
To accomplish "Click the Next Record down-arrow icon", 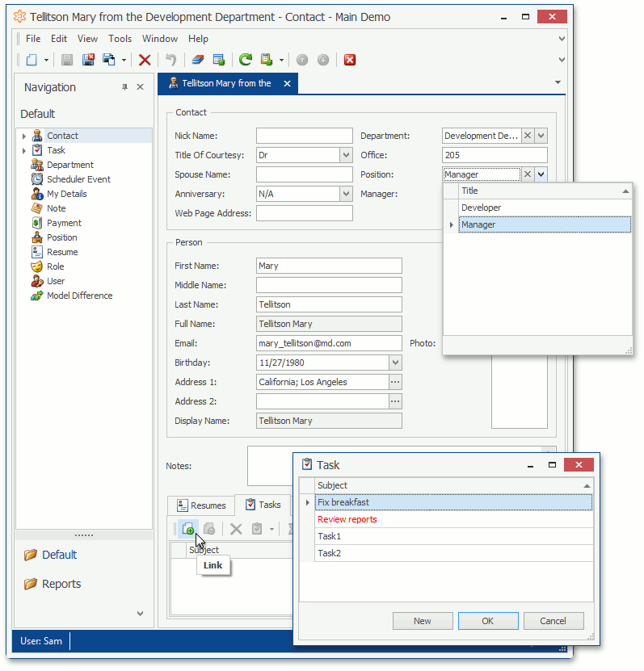I will [x=323, y=60].
